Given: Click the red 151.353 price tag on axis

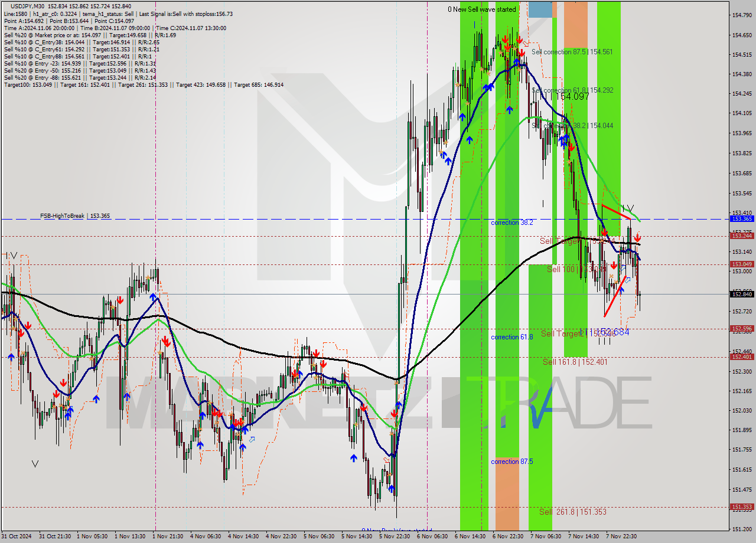Looking at the screenshot, I should pyautogui.click(x=742, y=506).
